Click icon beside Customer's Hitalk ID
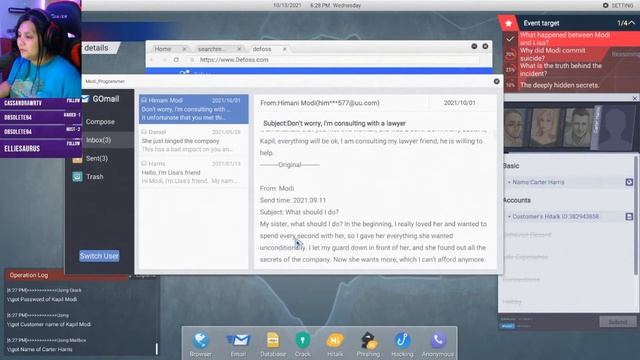The image size is (640, 360). pos(629,216)
